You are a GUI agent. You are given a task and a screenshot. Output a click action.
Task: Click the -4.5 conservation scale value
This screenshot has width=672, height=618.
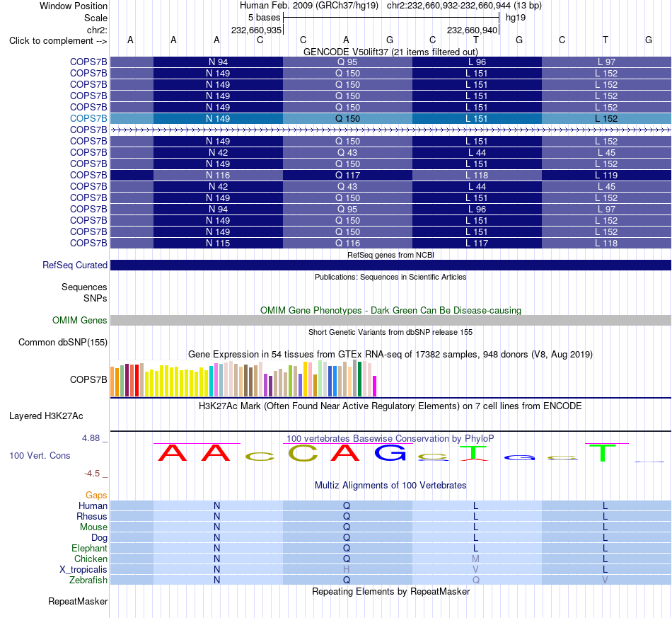[x=92, y=474]
